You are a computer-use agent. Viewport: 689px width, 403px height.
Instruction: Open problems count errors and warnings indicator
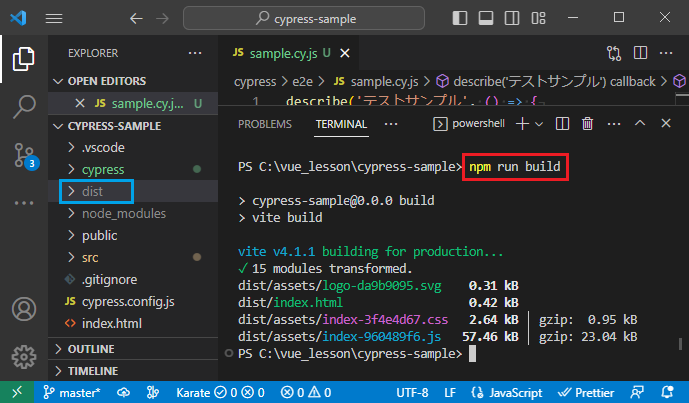point(306,392)
